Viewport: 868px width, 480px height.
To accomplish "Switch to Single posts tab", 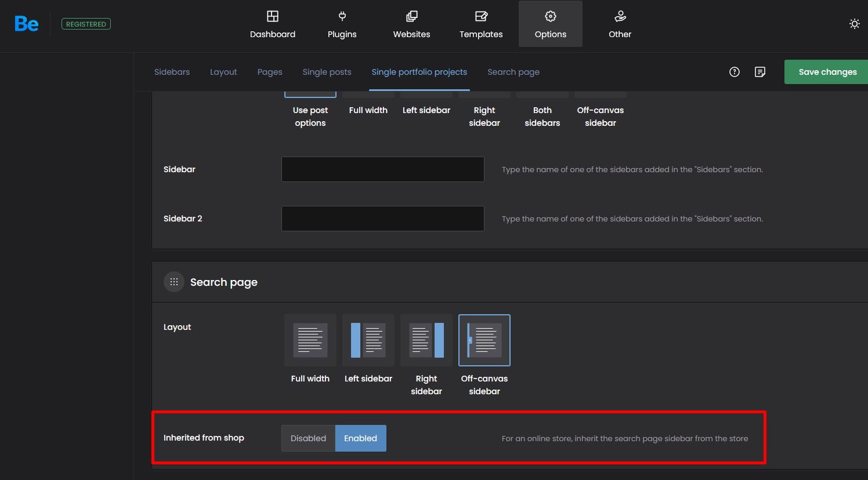I will (327, 72).
